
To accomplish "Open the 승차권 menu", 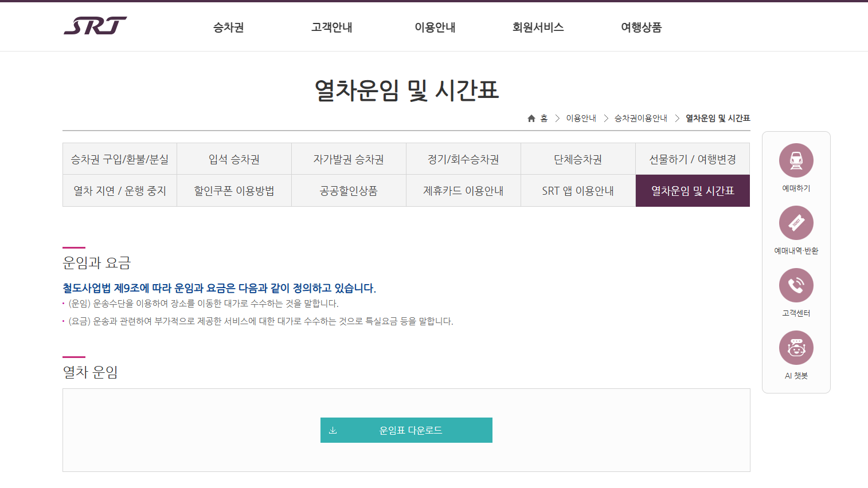I will [x=228, y=26].
